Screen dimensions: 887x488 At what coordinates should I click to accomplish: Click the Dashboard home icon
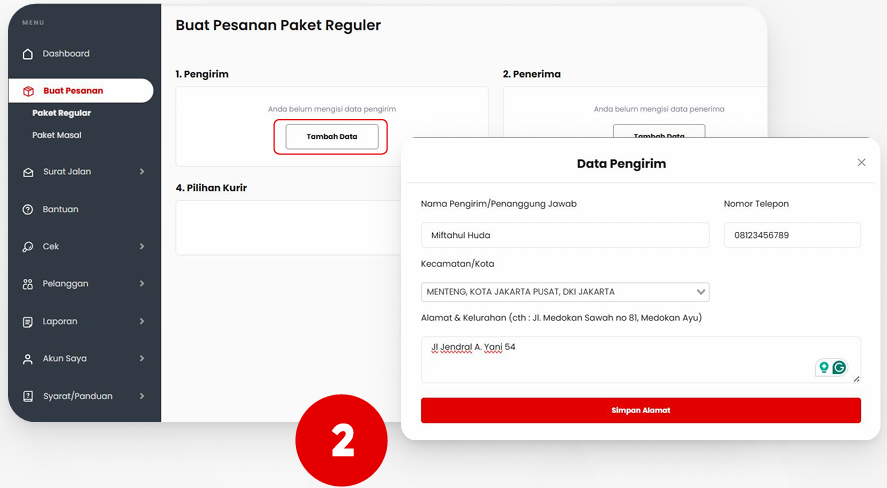tap(28, 54)
